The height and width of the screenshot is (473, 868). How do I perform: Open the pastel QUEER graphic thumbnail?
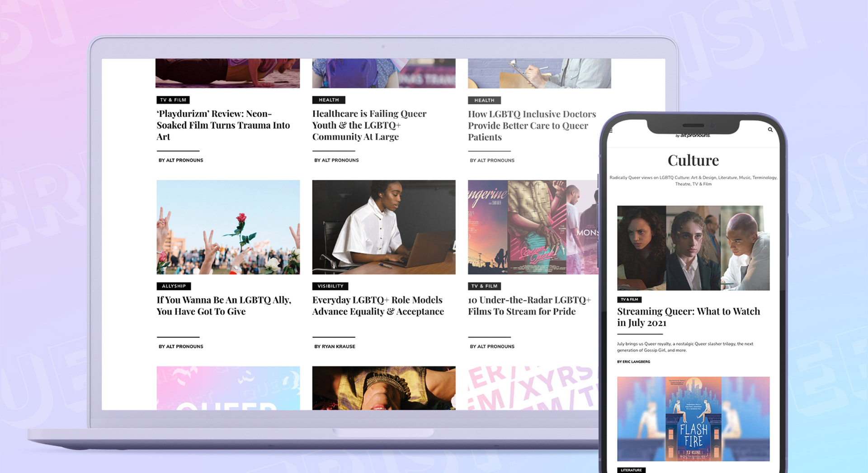click(228, 388)
